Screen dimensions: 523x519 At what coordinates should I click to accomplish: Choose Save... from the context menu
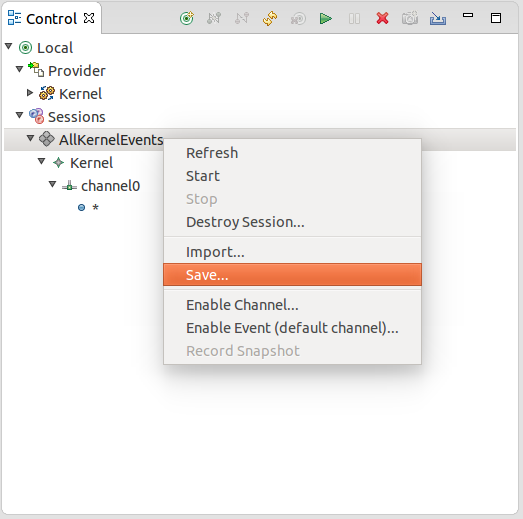point(292,275)
